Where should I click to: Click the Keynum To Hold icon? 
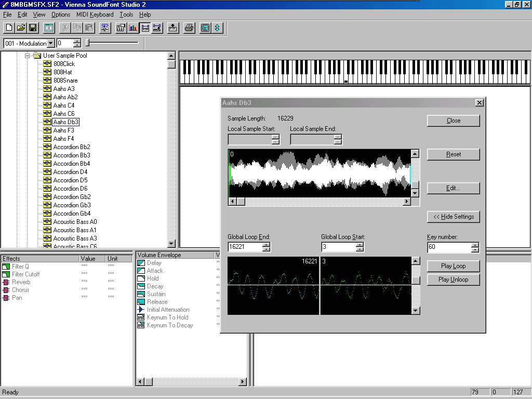[141, 317]
